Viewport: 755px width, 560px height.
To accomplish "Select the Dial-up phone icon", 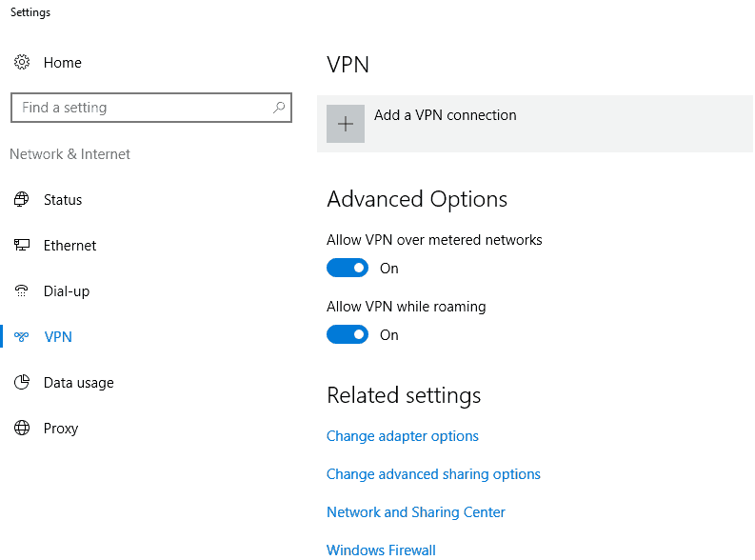I will point(21,290).
